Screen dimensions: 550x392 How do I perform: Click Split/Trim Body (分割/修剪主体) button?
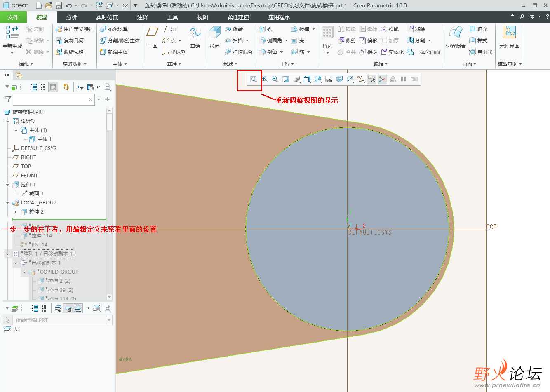pyautogui.click(x=120, y=41)
